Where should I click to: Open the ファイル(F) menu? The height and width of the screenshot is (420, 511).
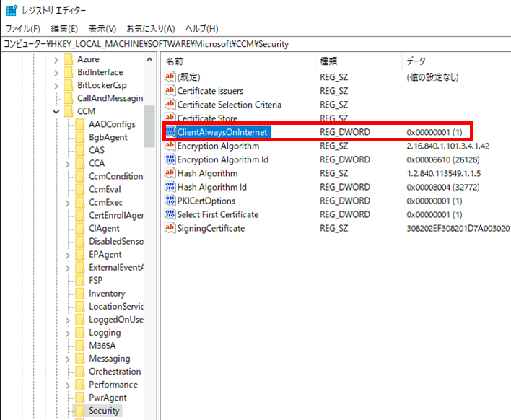23,29
